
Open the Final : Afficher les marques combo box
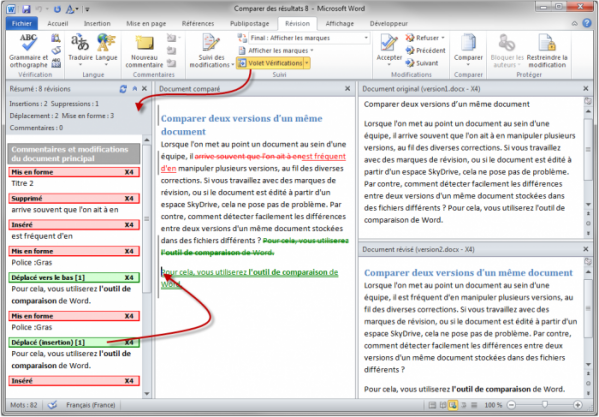(309, 38)
